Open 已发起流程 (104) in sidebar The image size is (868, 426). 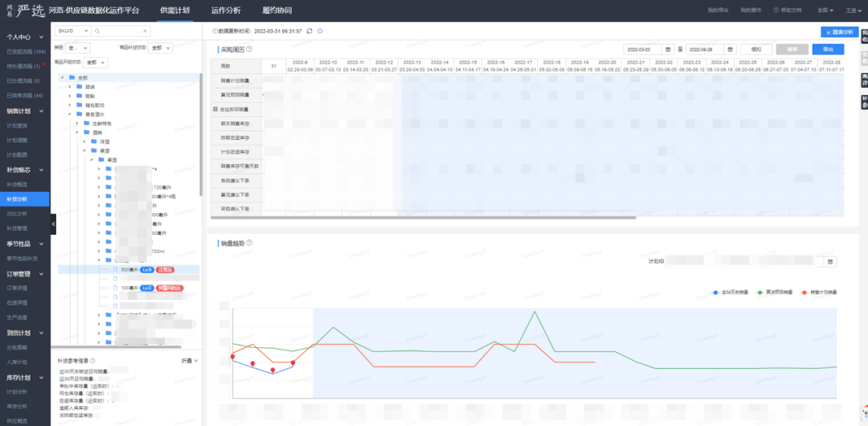pos(25,51)
